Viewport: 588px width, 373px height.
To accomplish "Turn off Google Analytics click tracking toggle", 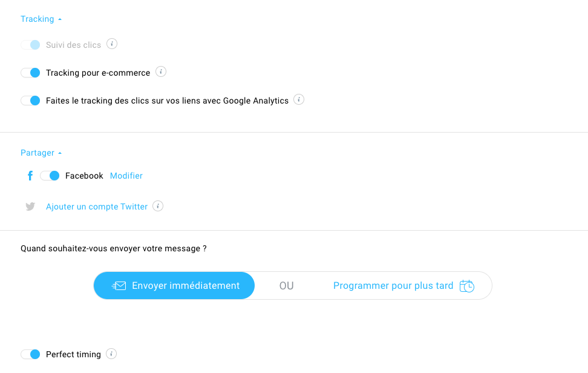I will click(x=30, y=101).
